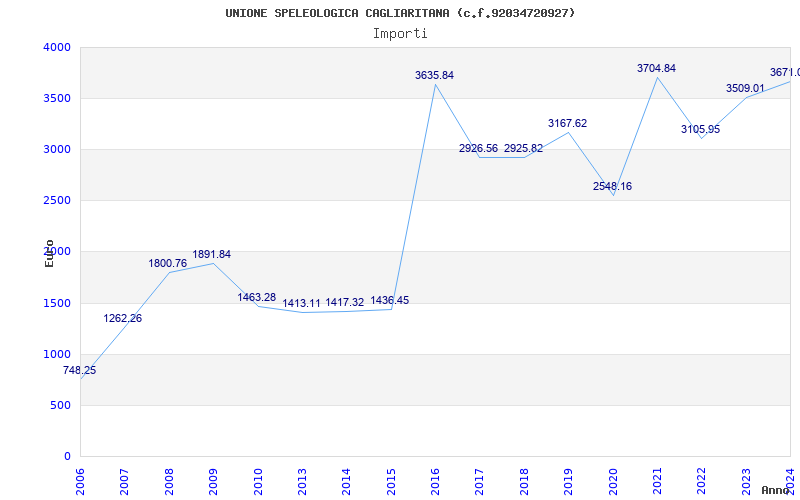
Task: Click the 3704.84 data label
Action: tap(656, 68)
